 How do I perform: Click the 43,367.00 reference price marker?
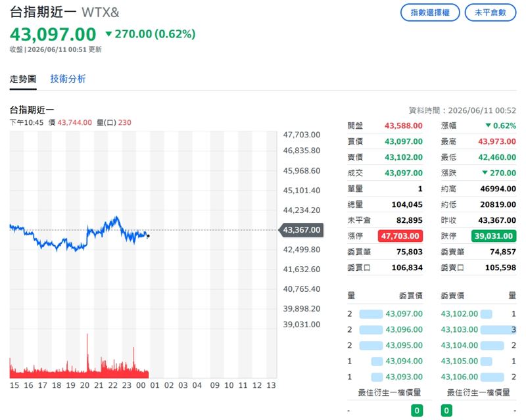tap(301, 230)
